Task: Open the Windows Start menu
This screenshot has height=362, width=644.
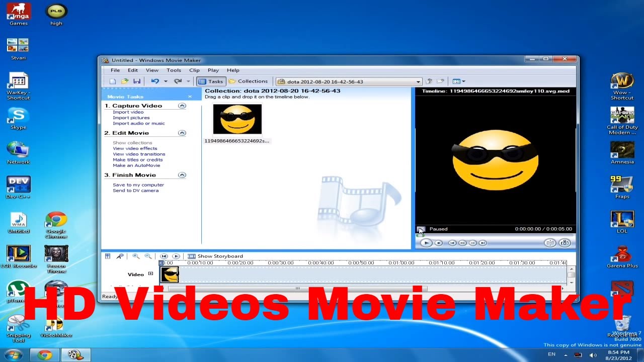Action: tap(14, 354)
